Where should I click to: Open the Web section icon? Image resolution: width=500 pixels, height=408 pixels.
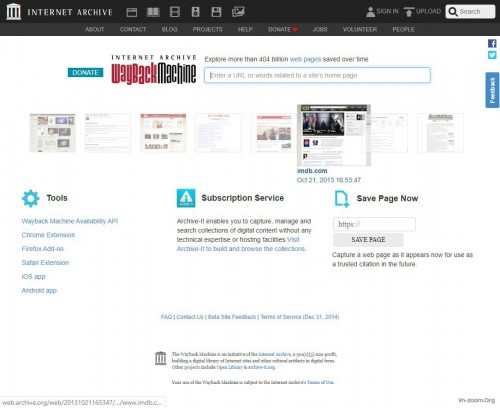tap(132, 12)
